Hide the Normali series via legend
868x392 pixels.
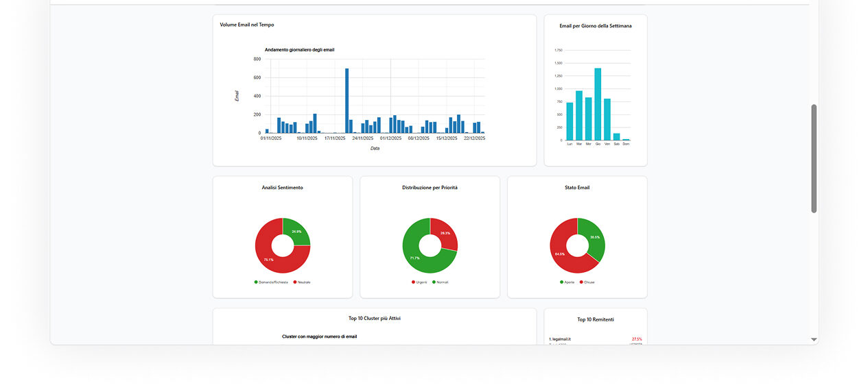[441, 282]
